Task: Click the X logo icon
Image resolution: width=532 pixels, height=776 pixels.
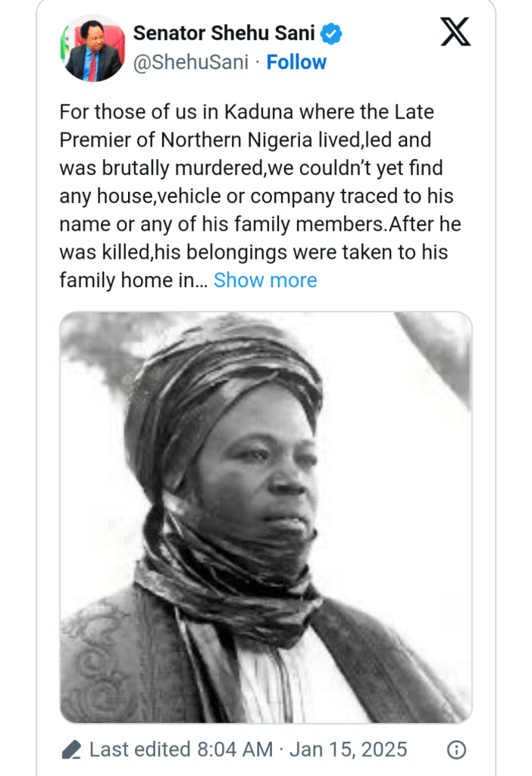Action: click(455, 32)
